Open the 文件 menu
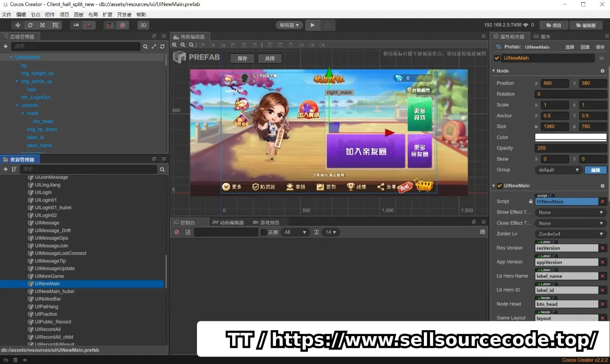The image size is (610, 364). pos(7,15)
